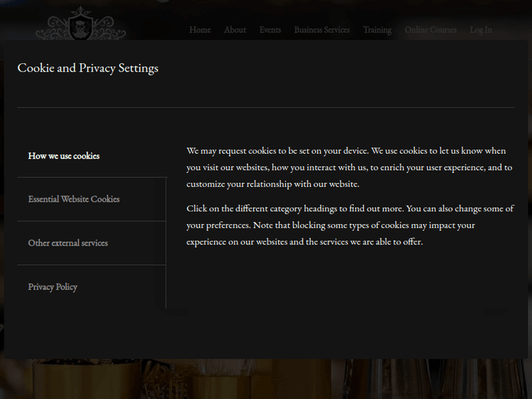
Task: Go to the Home page
Action: pyautogui.click(x=200, y=30)
